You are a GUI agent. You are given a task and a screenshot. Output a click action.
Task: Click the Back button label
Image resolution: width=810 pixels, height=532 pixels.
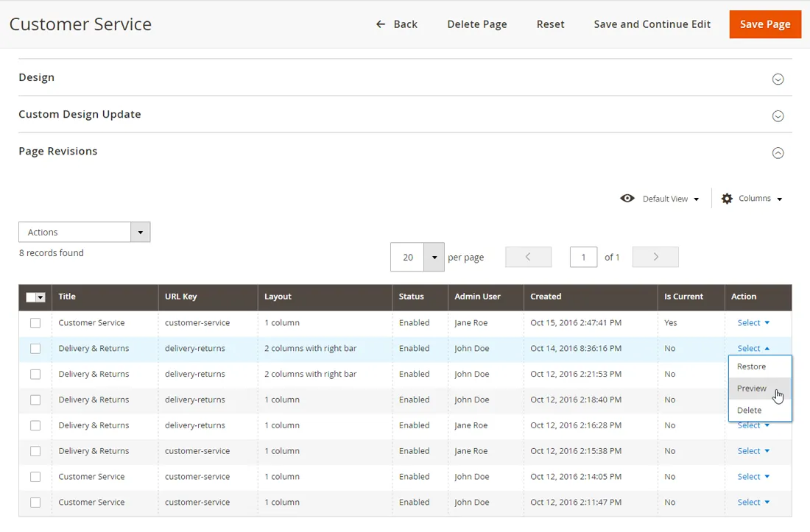(405, 24)
